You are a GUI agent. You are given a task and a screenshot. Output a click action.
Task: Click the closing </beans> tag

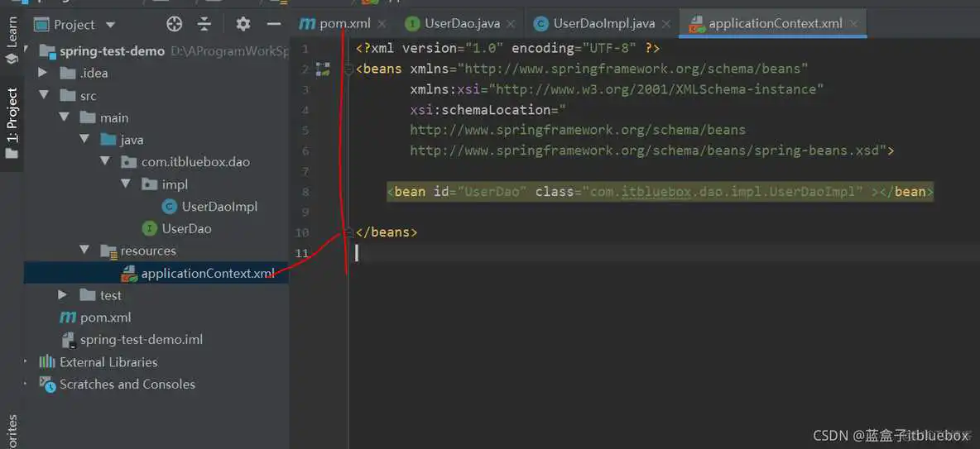coord(387,232)
